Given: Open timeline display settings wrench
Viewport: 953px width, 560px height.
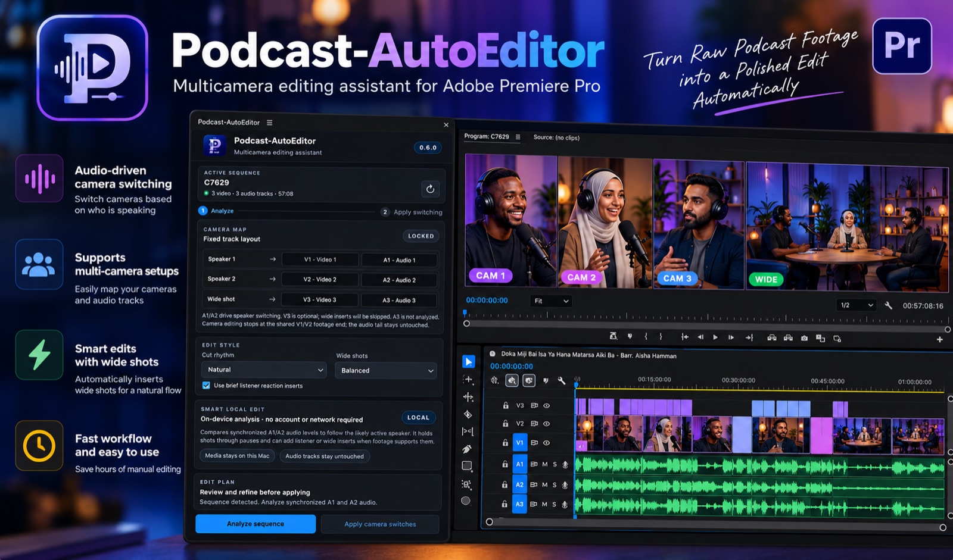Looking at the screenshot, I should pyautogui.click(x=561, y=381).
